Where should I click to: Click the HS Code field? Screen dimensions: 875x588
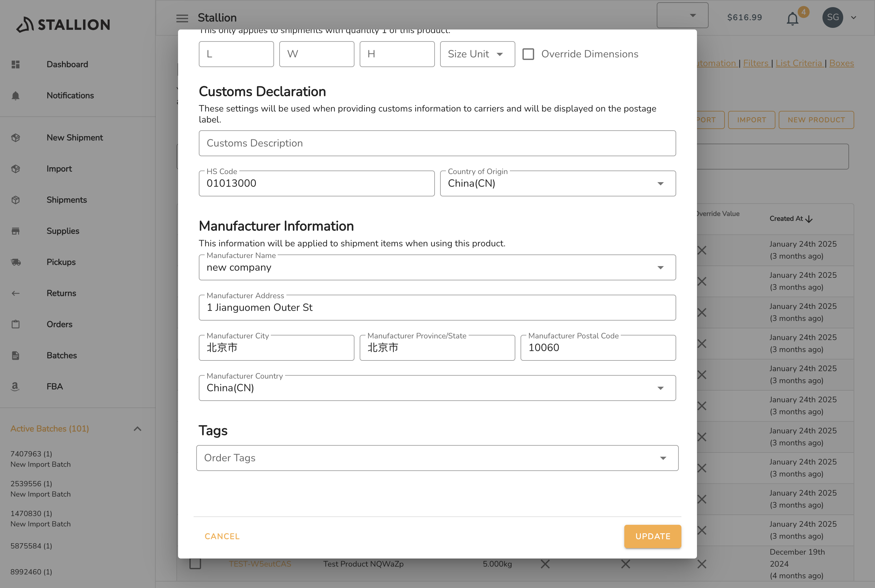click(316, 183)
